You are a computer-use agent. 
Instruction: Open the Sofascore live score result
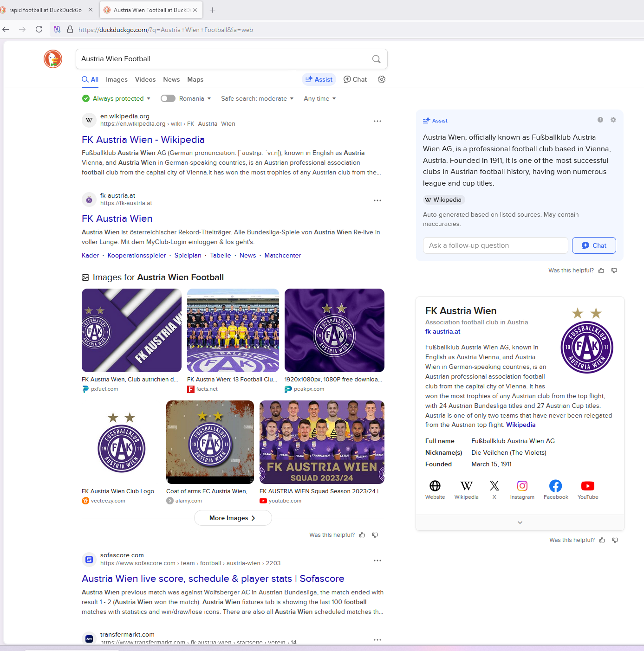[x=213, y=579]
